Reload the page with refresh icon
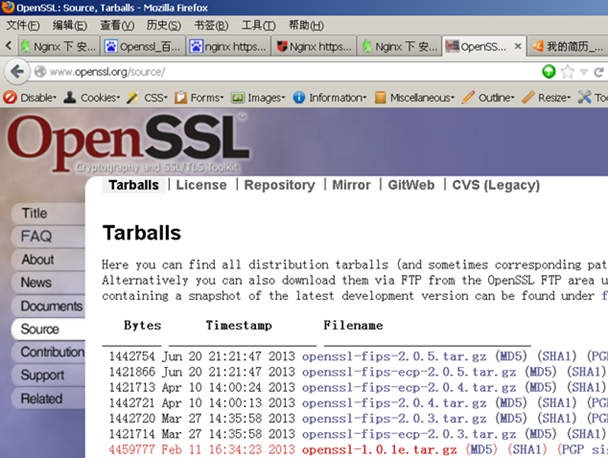Image resolution: width=608 pixels, height=458 pixels. 599,72
